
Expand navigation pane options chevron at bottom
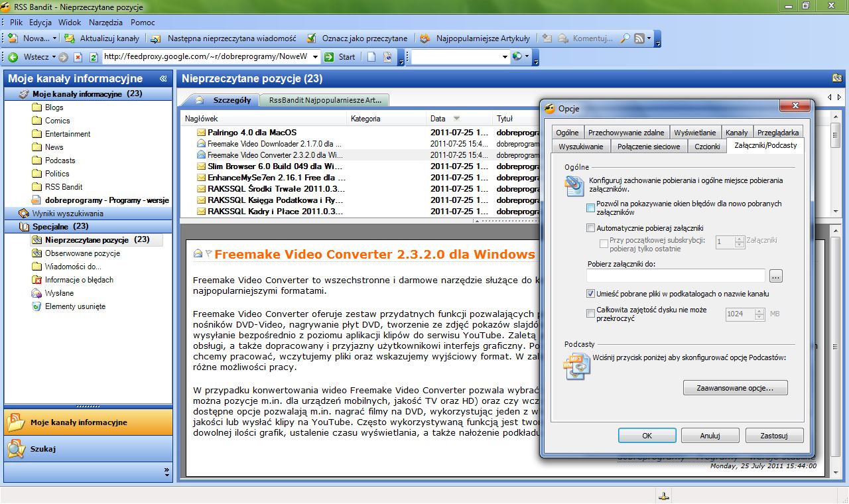pyautogui.click(x=166, y=472)
